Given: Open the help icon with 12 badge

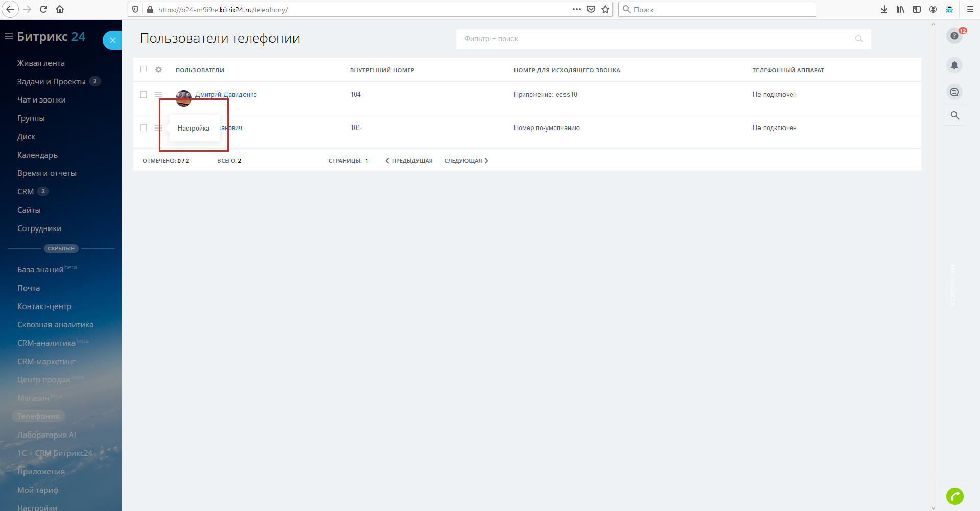Looking at the screenshot, I should click(954, 36).
